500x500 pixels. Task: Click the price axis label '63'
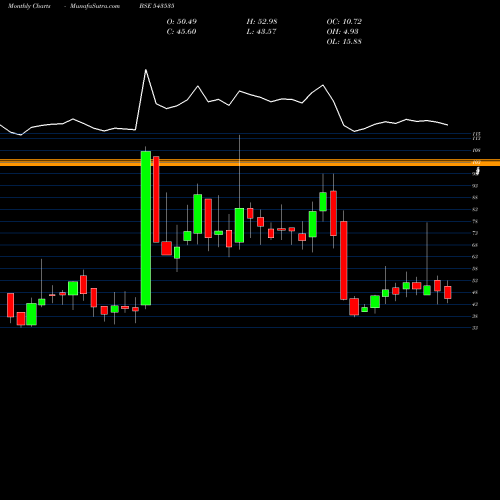(x=475, y=257)
